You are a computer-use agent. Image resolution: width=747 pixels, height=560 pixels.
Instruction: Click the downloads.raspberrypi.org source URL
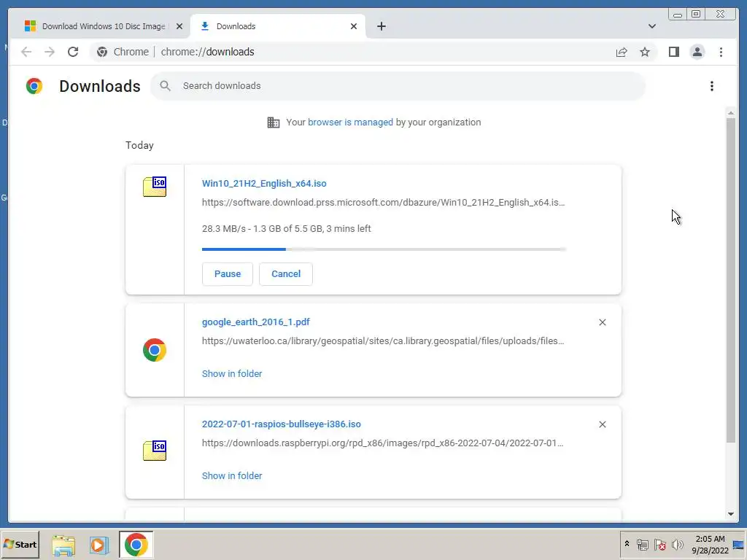tap(382, 443)
